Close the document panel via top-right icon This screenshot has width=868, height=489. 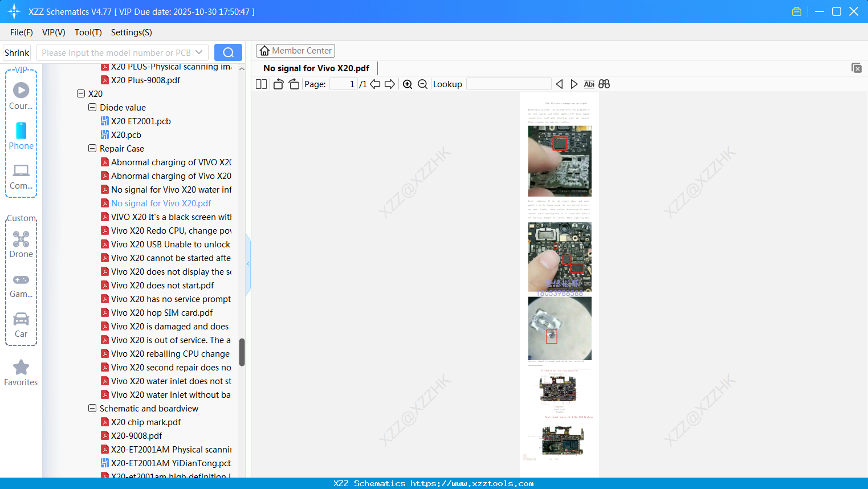click(x=856, y=68)
